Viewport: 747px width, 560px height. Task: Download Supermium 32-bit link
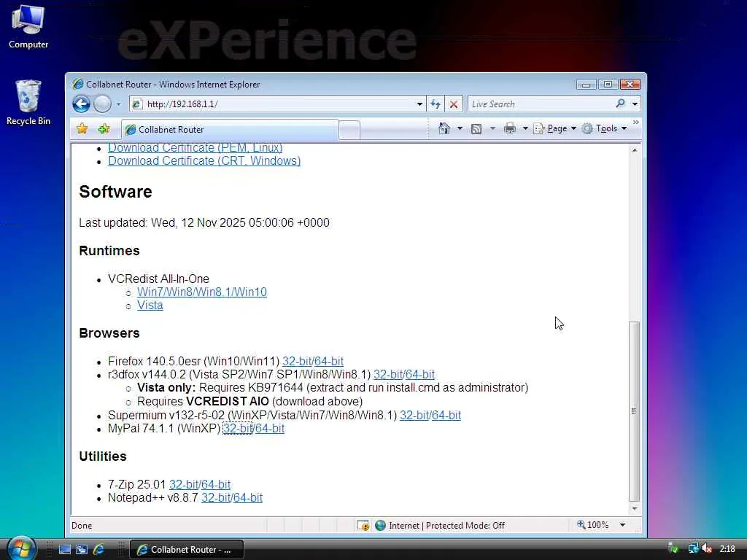click(414, 415)
